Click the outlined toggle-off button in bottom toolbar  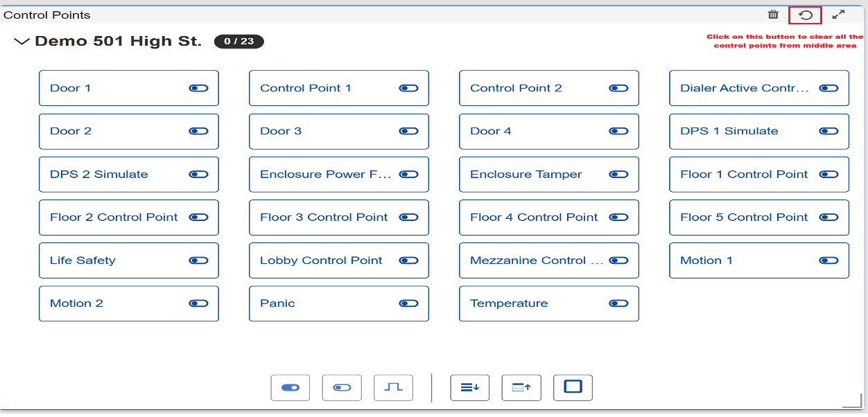(x=342, y=388)
